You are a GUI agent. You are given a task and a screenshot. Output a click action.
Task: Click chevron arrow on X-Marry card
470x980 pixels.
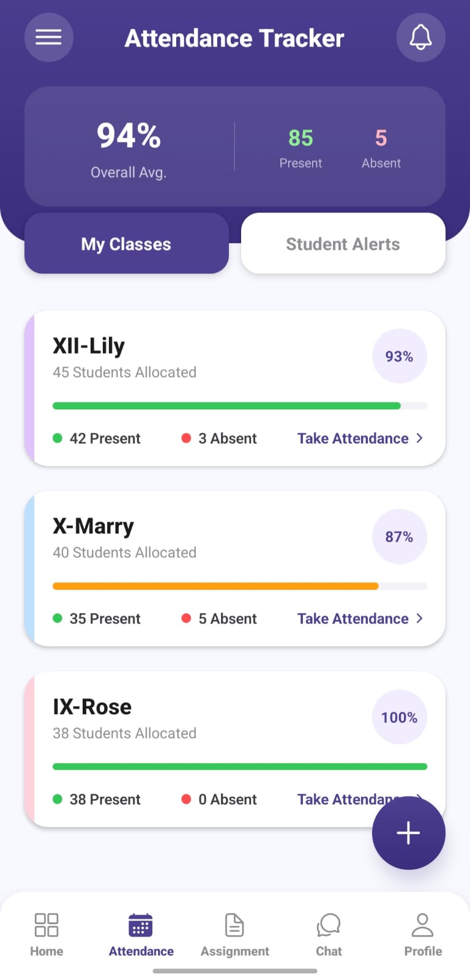coord(420,618)
